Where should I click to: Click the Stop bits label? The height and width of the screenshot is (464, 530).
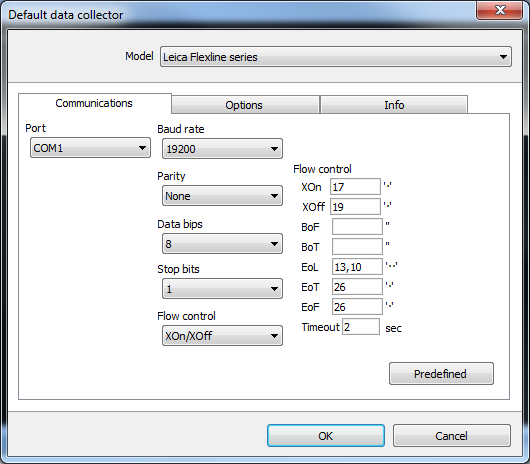[178, 269]
